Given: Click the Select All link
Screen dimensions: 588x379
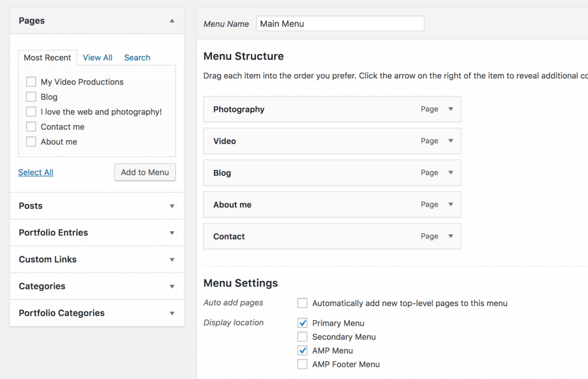Looking at the screenshot, I should [x=36, y=172].
